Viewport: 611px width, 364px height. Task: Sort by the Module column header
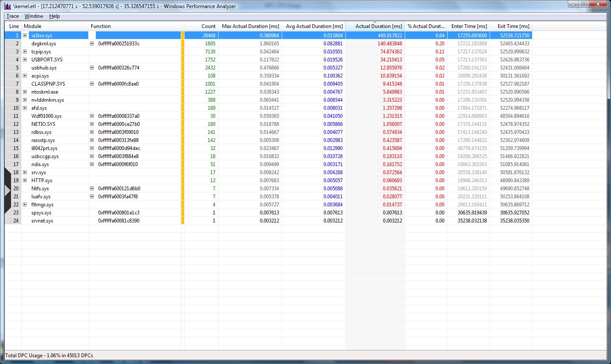pyautogui.click(x=55, y=26)
